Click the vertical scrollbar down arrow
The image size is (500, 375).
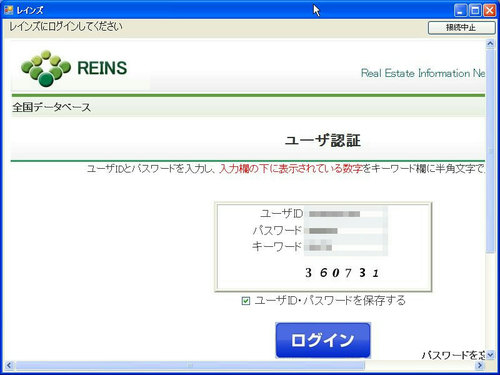490,355
